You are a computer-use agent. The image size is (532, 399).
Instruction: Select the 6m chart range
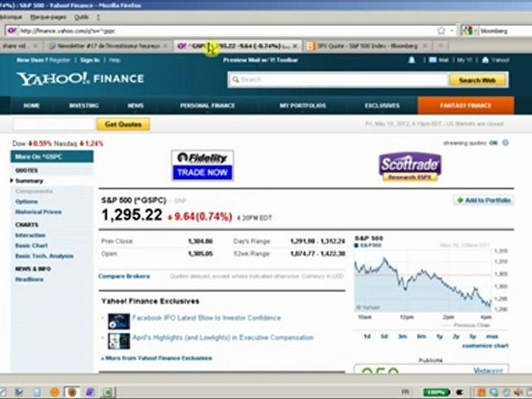421,336
